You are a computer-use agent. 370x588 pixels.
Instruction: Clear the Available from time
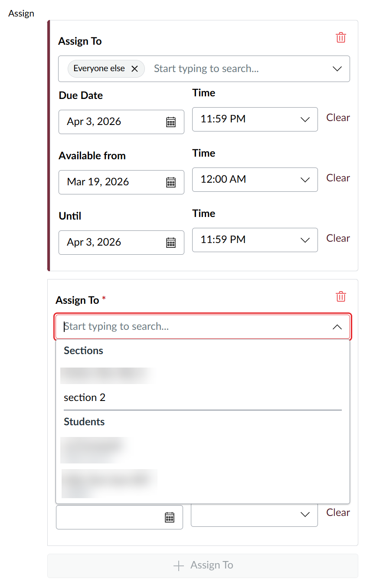coord(338,178)
